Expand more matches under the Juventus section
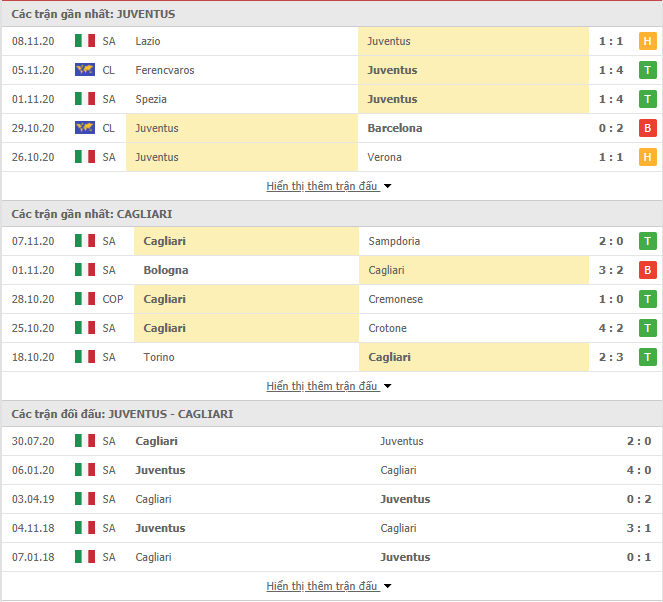The image size is (663, 602). point(329,186)
